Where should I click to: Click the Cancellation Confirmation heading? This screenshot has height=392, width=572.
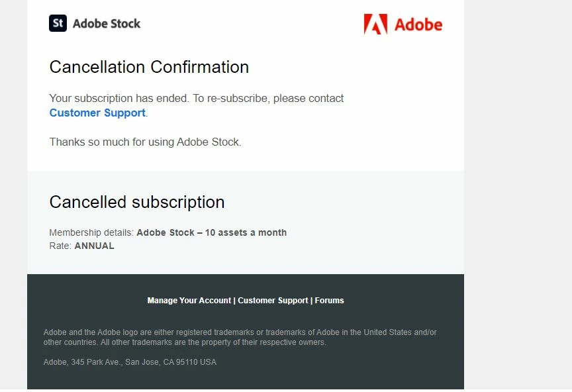pos(149,67)
